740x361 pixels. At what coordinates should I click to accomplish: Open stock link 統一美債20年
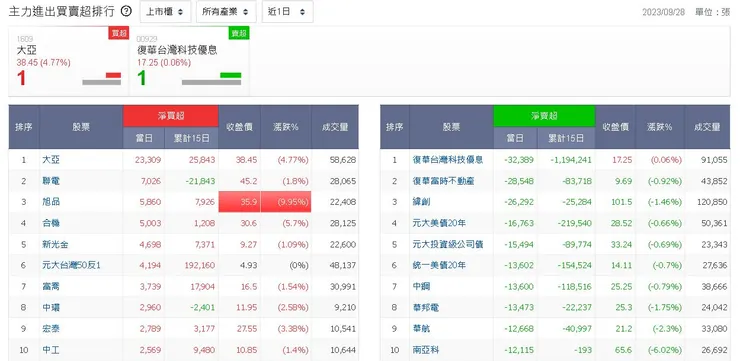pos(439,266)
